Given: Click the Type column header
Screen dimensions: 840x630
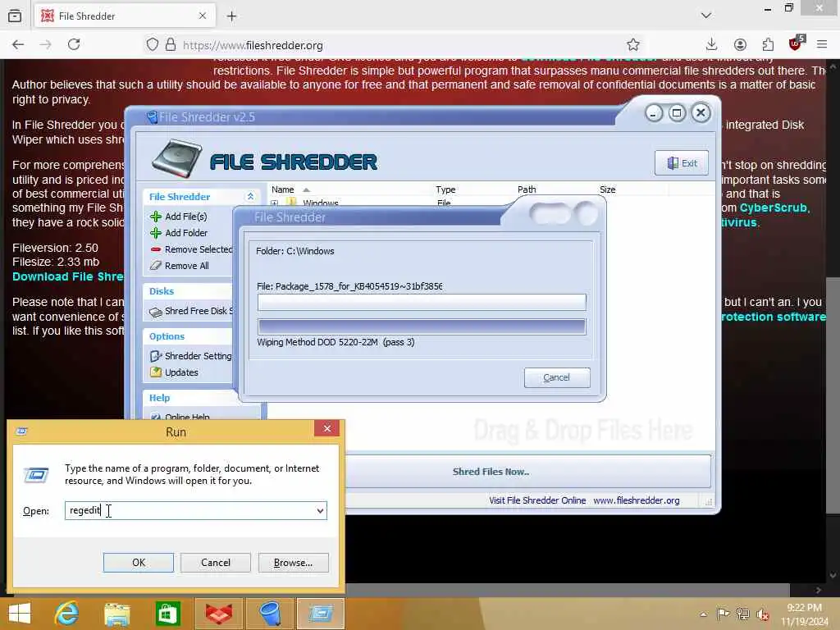Looking at the screenshot, I should pyautogui.click(x=445, y=189).
